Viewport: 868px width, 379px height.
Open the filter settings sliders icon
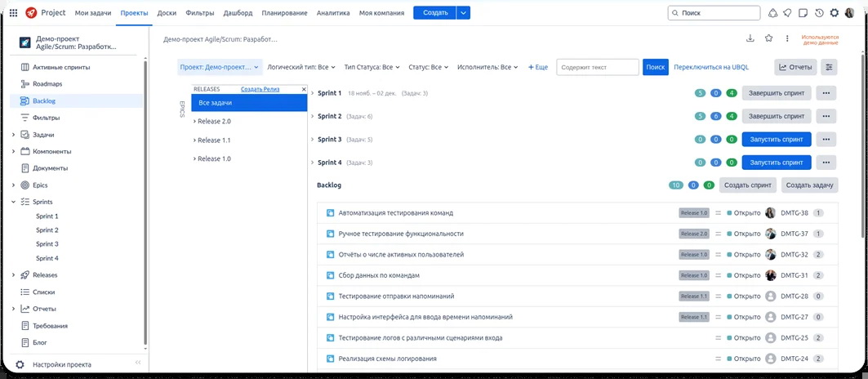click(x=830, y=67)
